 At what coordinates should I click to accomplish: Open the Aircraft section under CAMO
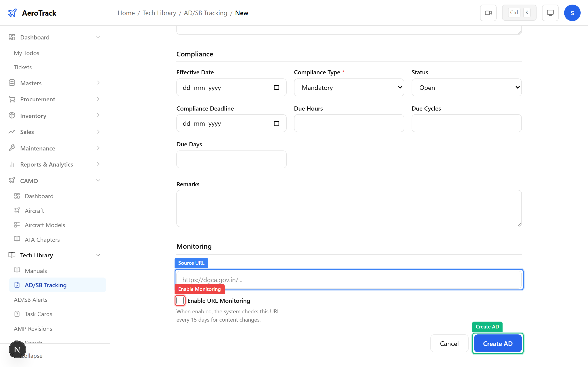click(x=34, y=210)
